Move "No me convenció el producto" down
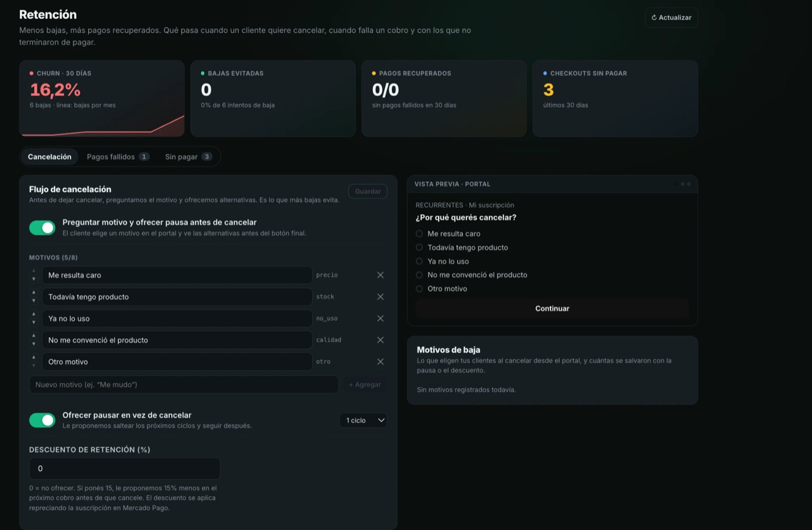812x530 pixels. [x=34, y=344]
